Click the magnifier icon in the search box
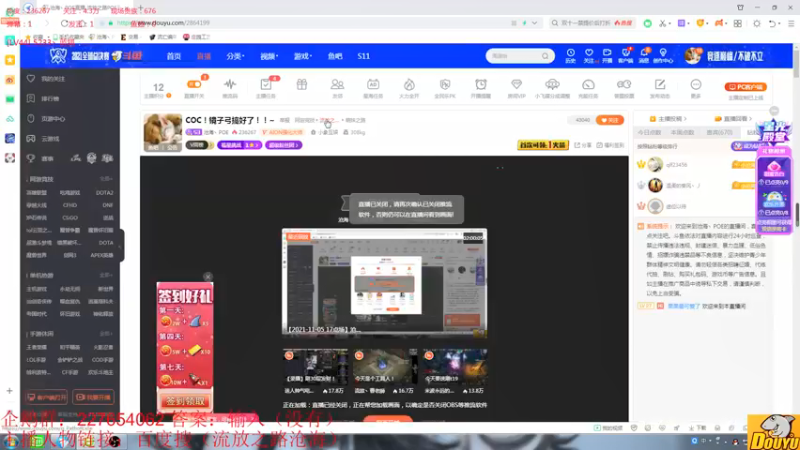The image size is (800, 450). click(x=545, y=56)
